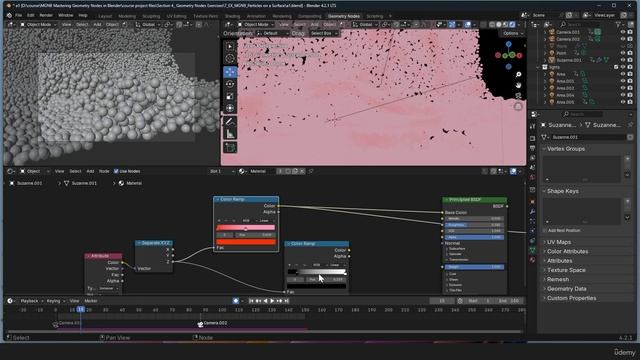Viewport: 640px width, 360px height.
Task: Toggle the Add Rest Position checkbox
Action: [x=545, y=231]
